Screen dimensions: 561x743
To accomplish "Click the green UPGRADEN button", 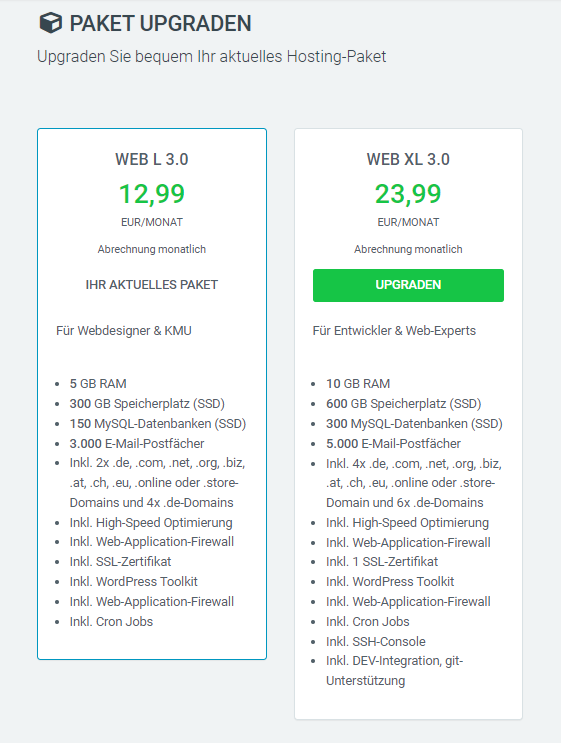I will click(x=408, y=285).
